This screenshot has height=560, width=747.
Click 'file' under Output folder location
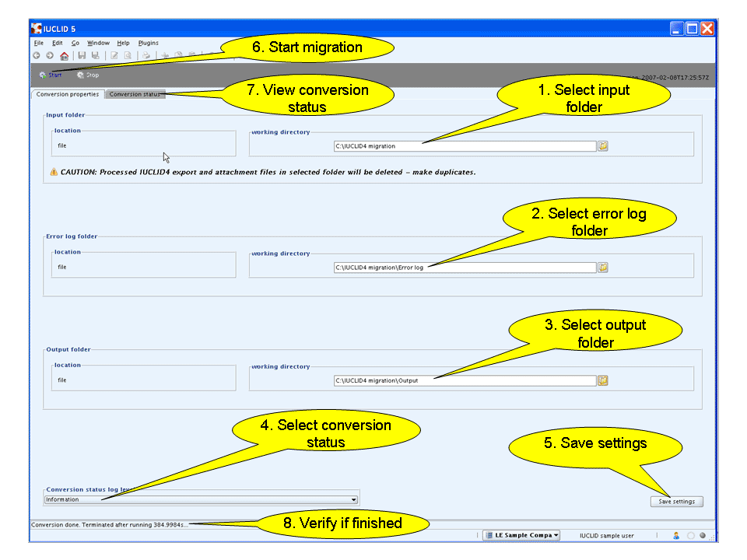click(x=62, y=380)
